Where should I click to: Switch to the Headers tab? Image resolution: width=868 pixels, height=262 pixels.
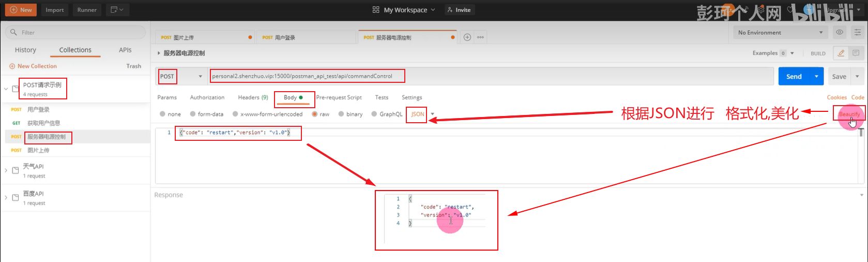252,97
